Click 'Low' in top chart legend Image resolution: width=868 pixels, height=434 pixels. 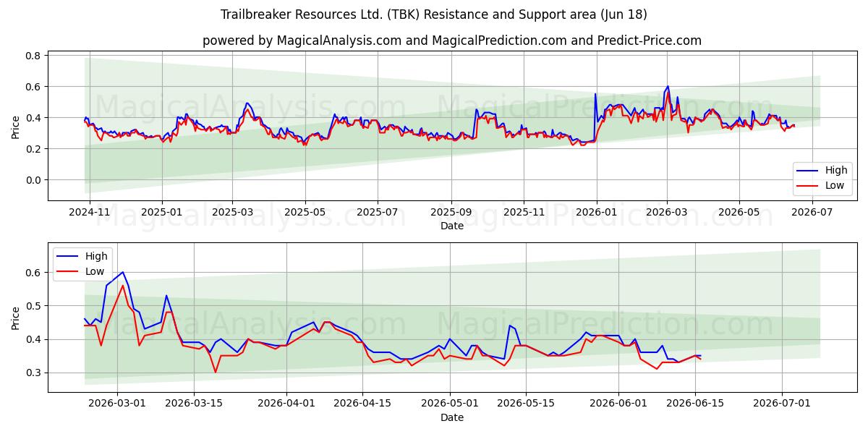[x=835, y=186]
